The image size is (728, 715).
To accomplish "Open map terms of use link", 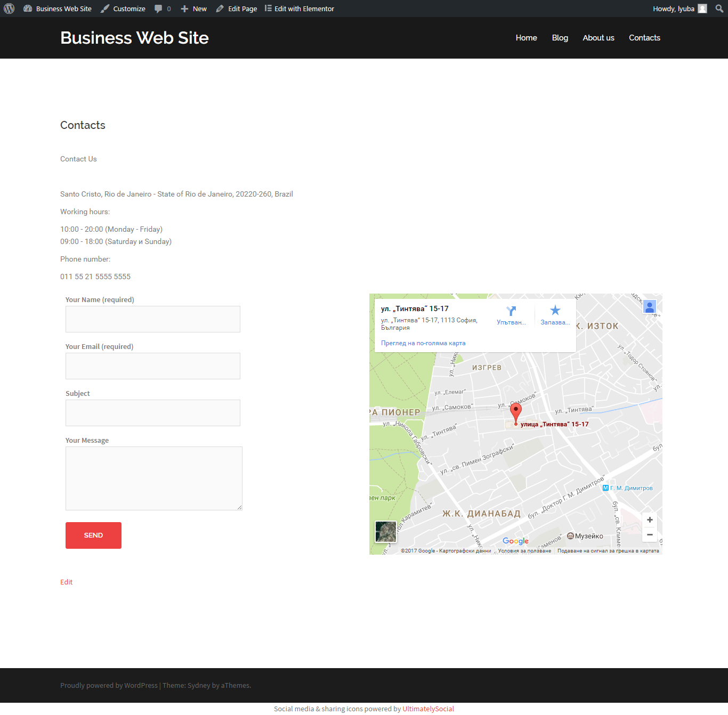I will click(x=524, y=551).
